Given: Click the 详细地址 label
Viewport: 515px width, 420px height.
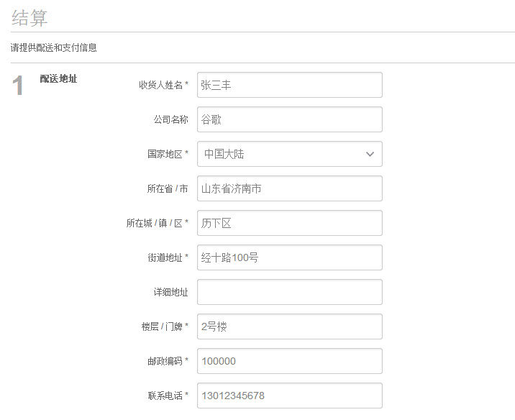Looking at the screenshot, I should tap(170, 292).
